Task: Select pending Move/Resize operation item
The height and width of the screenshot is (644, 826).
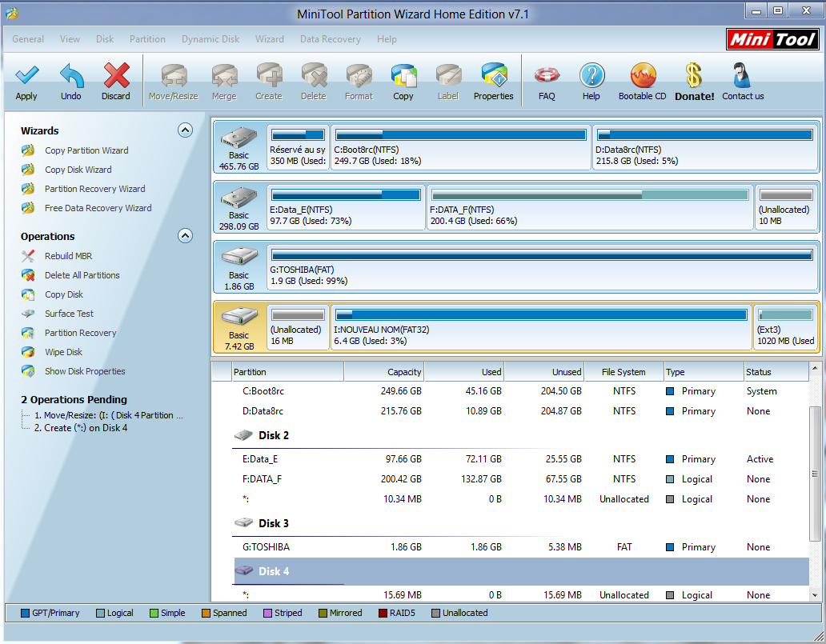Action: 109,415
